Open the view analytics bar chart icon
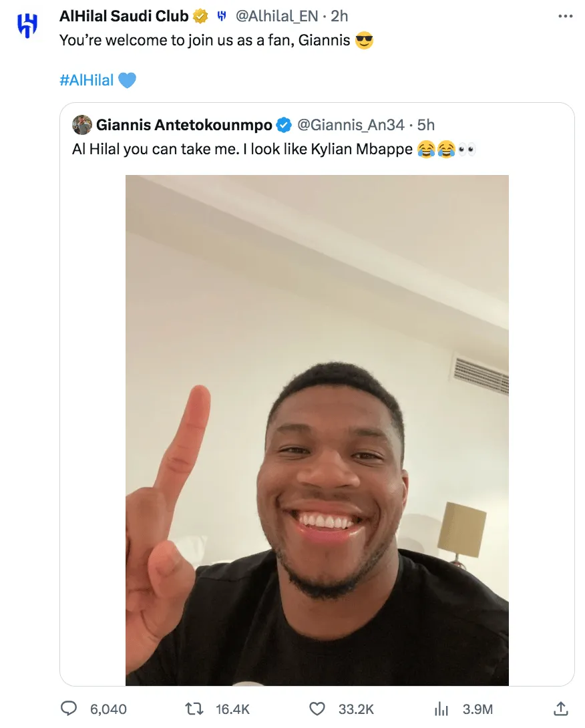The height and width of the screenshot is (728, 585). [x=441, y=709]
